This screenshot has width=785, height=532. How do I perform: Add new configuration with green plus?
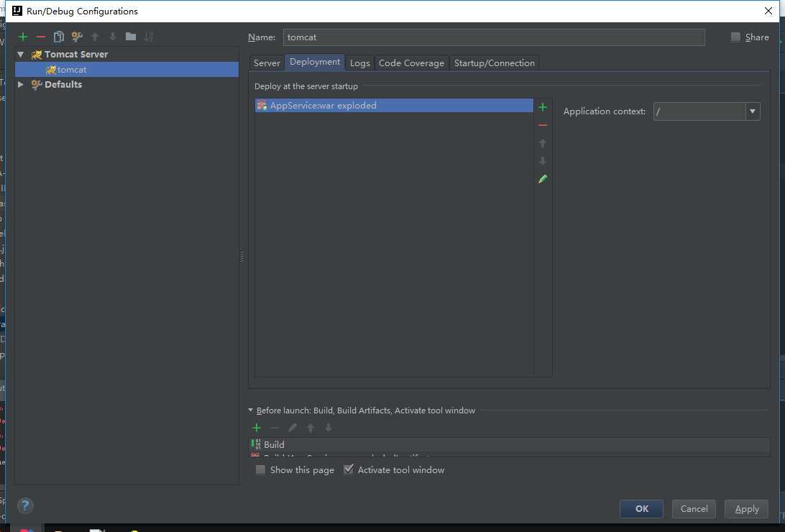[x=23, y=37]
